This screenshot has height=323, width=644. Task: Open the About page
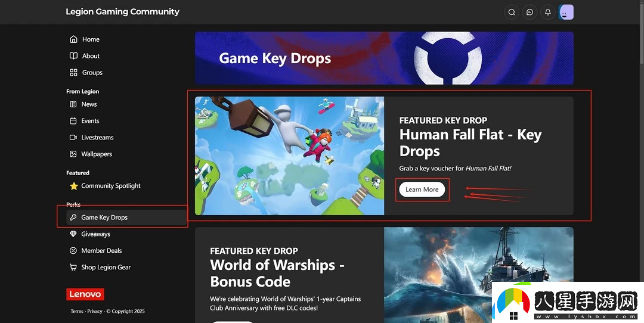point(85,56)
